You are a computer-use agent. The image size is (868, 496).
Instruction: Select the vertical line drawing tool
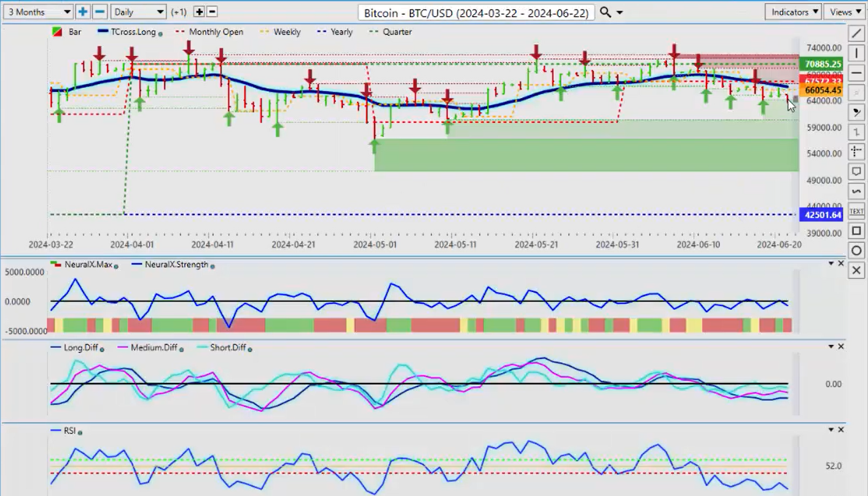click(x=856, y=53)
